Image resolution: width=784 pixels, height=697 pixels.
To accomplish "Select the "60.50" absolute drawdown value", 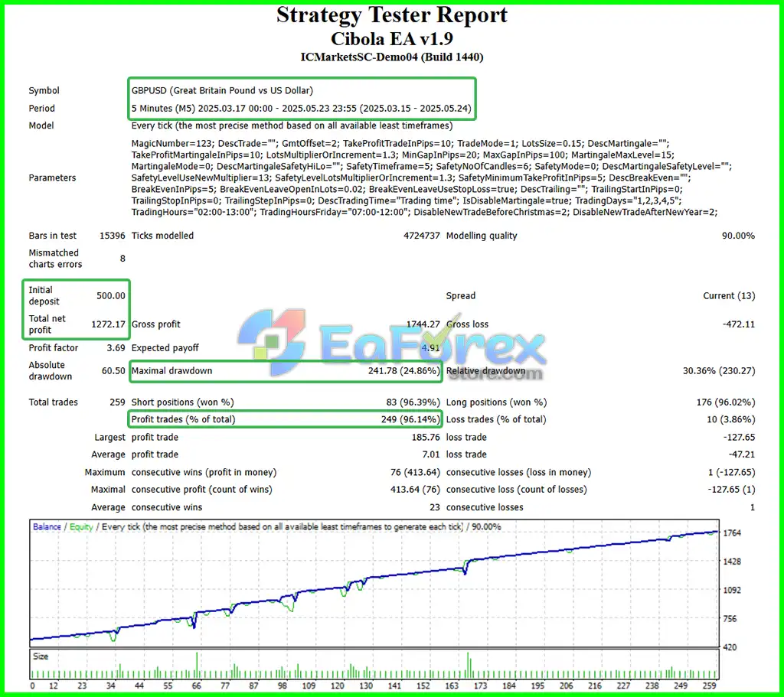I will (113, 371).
